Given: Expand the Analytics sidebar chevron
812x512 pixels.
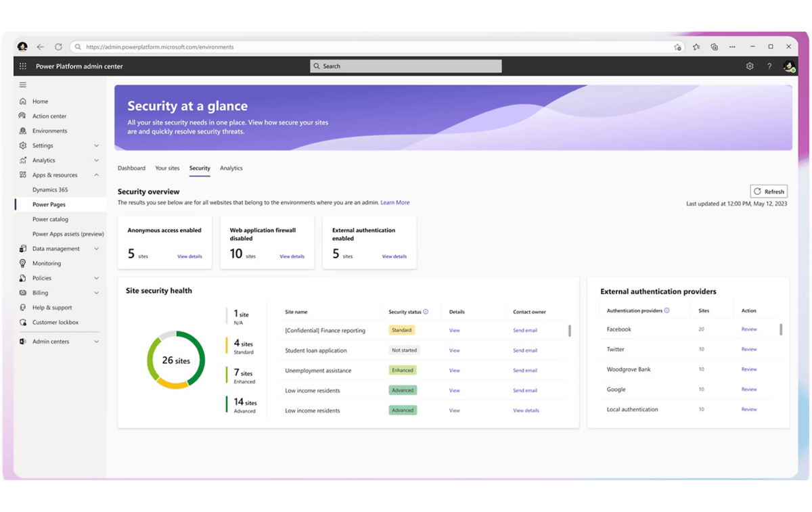Looking at the screenshot, I should pyautogui.click(x=96, y=160).
